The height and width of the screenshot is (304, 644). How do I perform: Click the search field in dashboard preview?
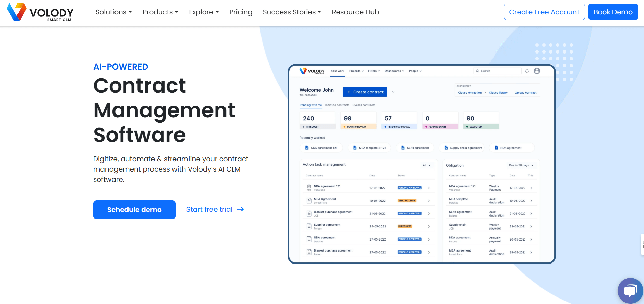[498, 71]
